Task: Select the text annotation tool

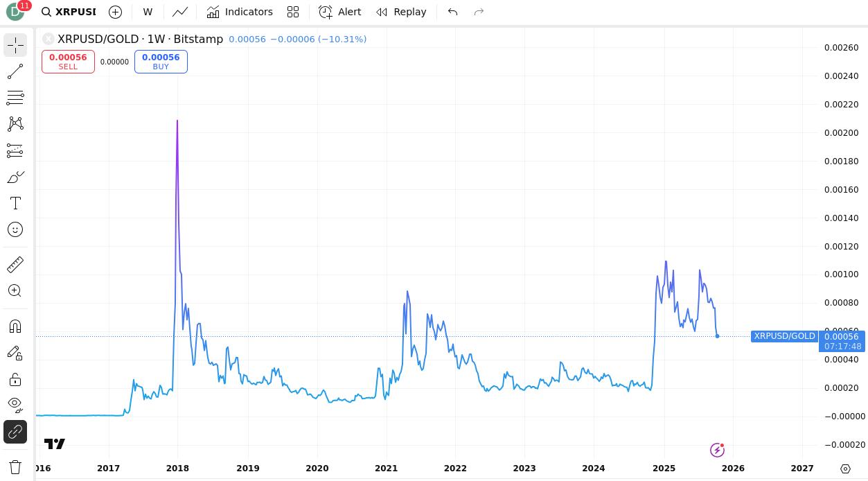Action: (x=15, y=203)
